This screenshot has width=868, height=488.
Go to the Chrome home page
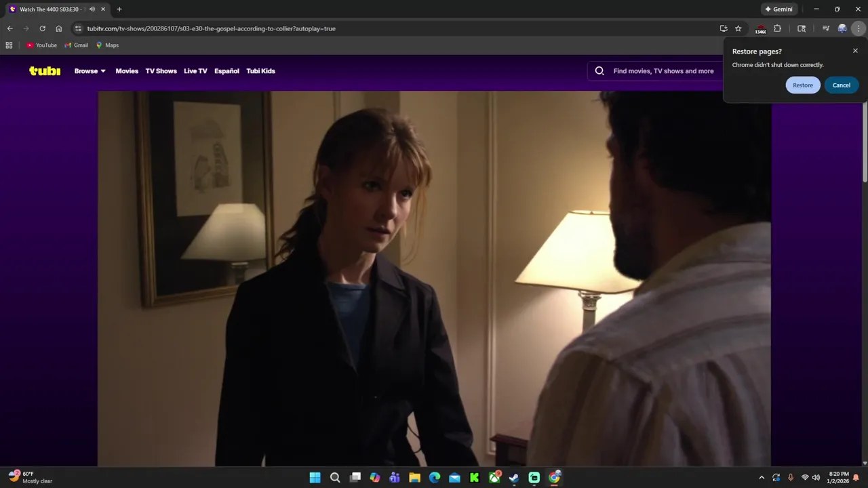[x=58, y=28]
